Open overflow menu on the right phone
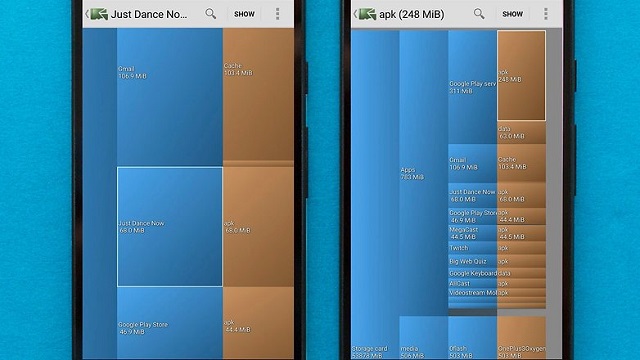The width and height of the screenshot is (640, 360). pos(546,14)
